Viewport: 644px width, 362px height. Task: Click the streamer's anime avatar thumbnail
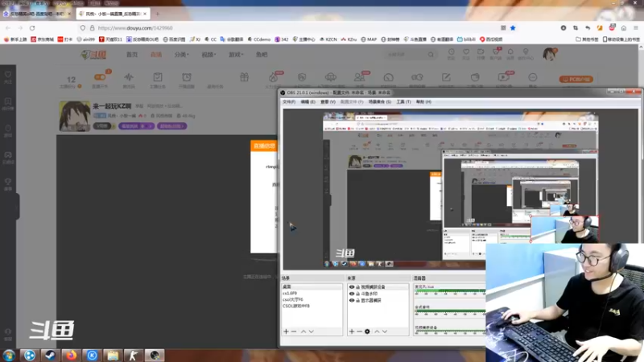tap(75, 116)
